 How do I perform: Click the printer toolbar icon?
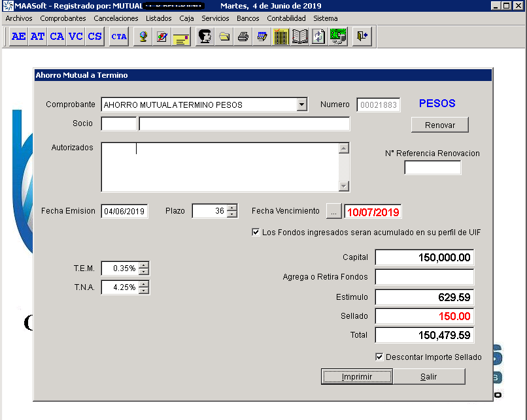[243, 37]
